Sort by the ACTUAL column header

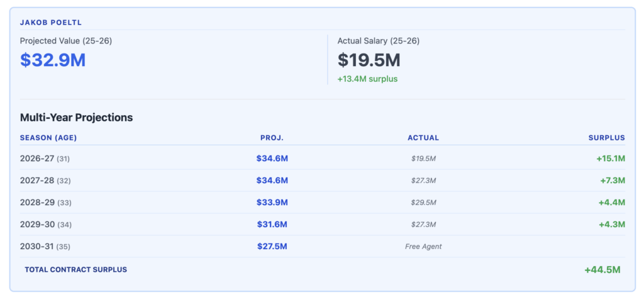(423, 138)
